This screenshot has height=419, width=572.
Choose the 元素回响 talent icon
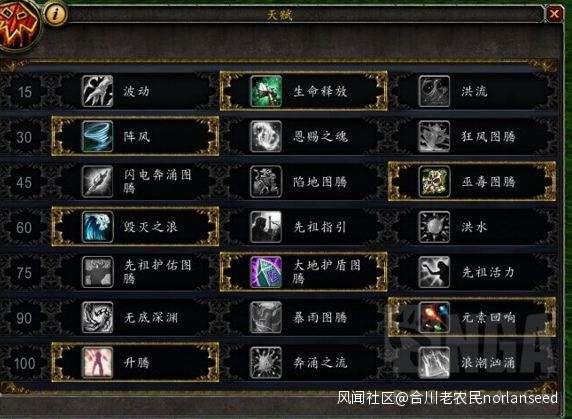[x=434, y=317]
